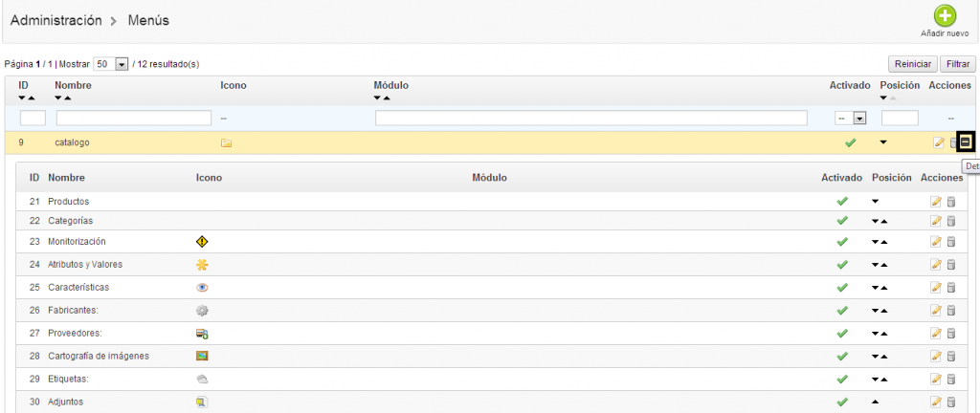Toggle activated status of Productos
The image size is (980, 413).
[x=842, y=202]
